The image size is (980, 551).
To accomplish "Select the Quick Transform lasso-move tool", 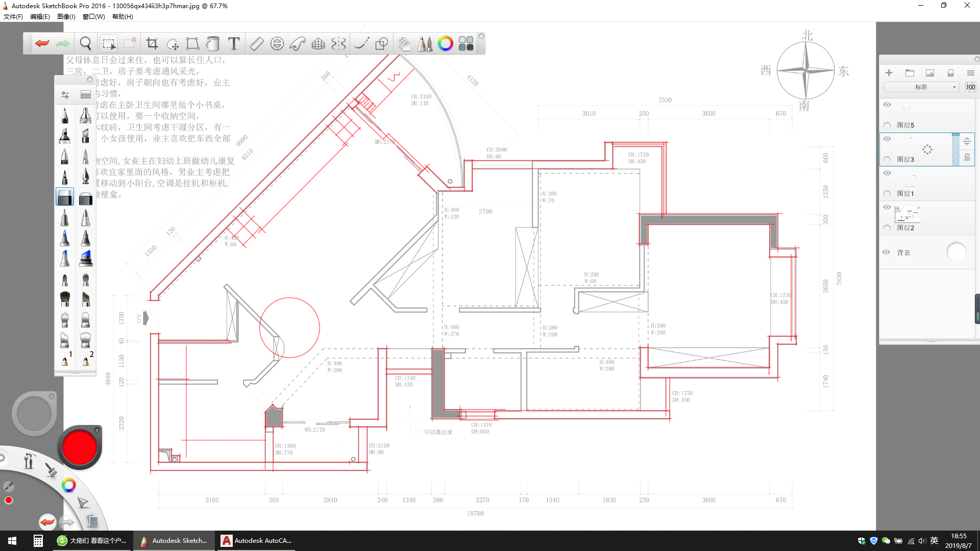I will pyautogui.click(x=173, y=44).
